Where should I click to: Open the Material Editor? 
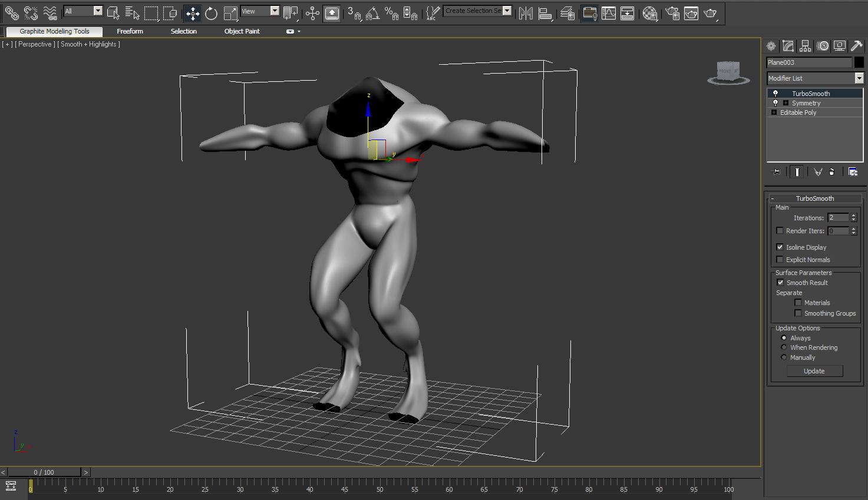coord(650,12)
